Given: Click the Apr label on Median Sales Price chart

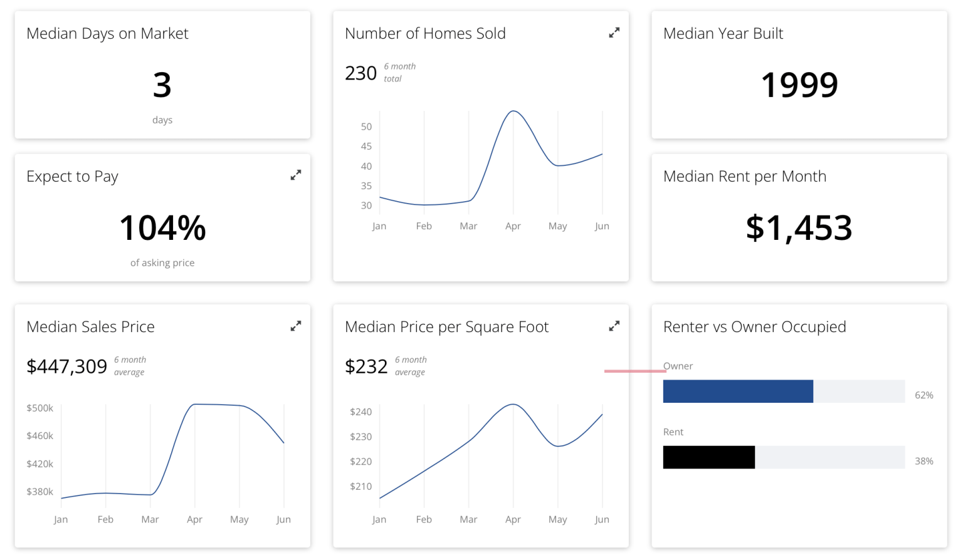Looking at the screenshot, I should pos(194,519).
